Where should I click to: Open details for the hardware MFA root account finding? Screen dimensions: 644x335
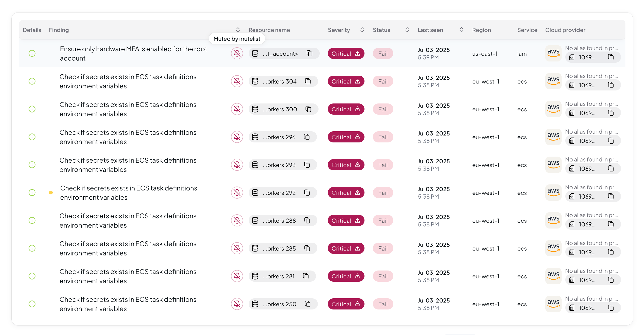[32, 53]
